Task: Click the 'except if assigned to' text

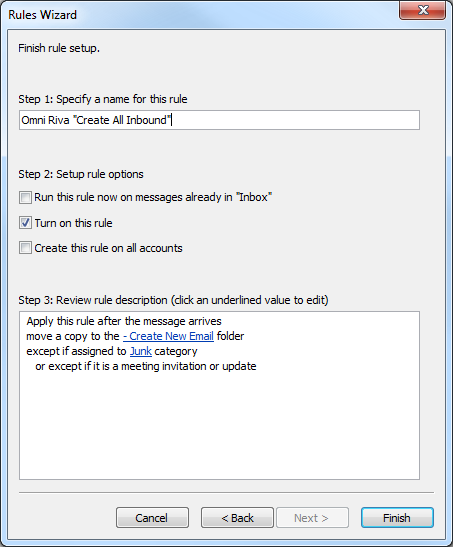Action: (x=76, y=351)
